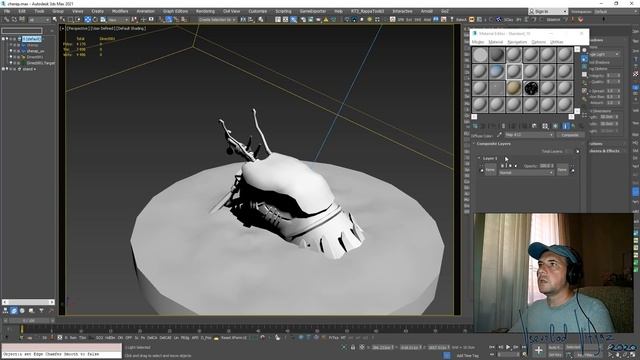Toggle the highlighted Backlight icon in Material Editor
Screen dimensions: 640x360
[584, 59]
